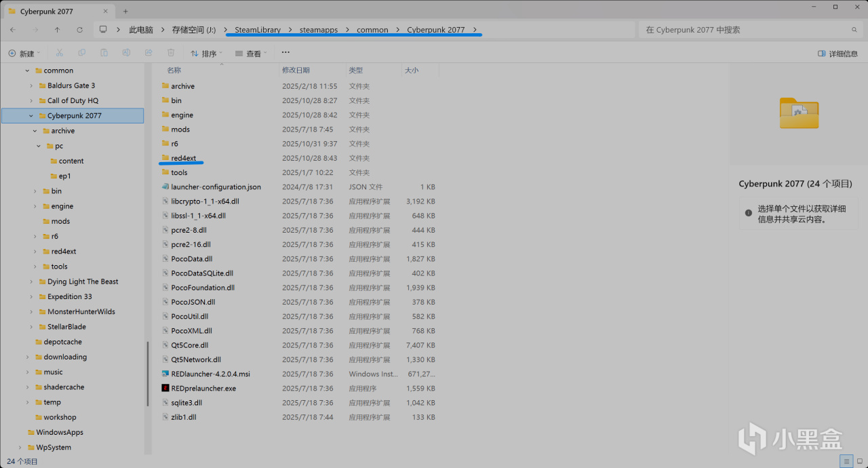Click the search magnifier icon
This screenshot has width=868, height=468.
pos(854,30)
